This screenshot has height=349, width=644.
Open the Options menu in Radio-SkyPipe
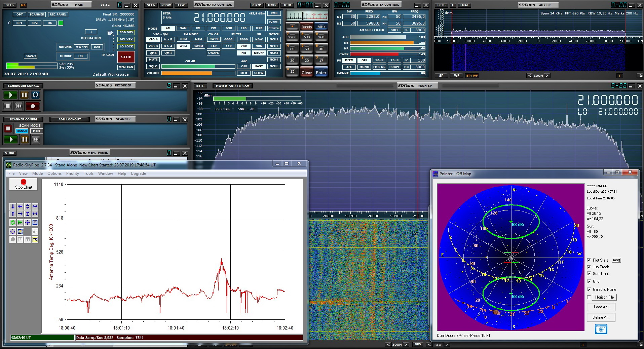[54, 173]
